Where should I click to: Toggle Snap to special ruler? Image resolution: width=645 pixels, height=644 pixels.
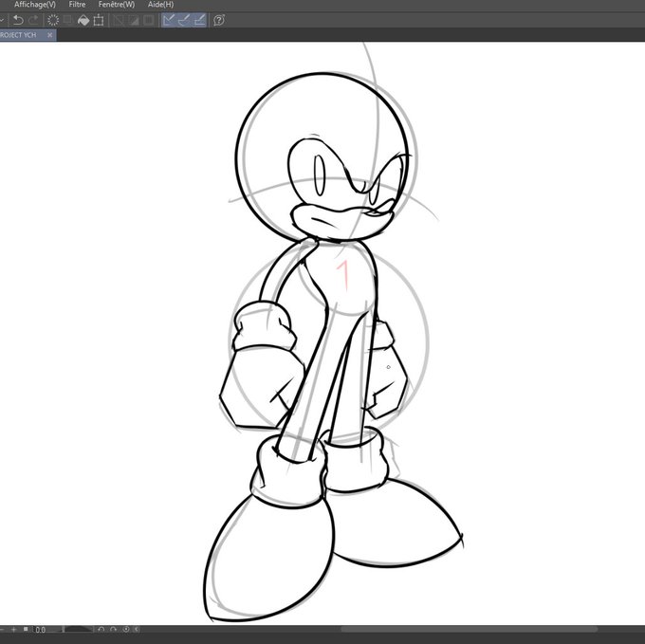tap(184, 20)
